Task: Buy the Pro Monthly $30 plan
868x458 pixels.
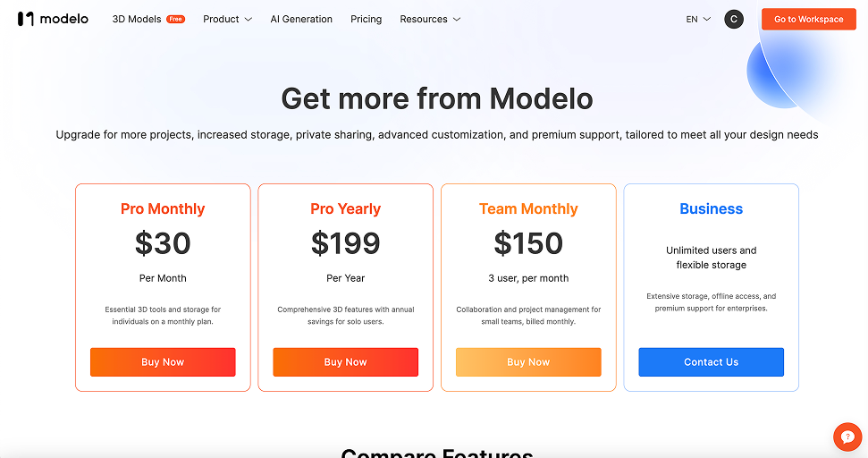Action: tap(163, 362)
